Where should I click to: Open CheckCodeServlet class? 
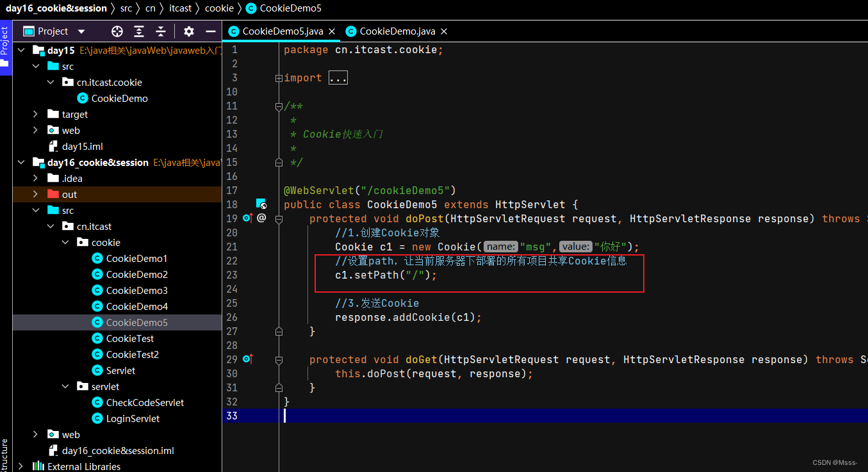click(x=145, y=403)
